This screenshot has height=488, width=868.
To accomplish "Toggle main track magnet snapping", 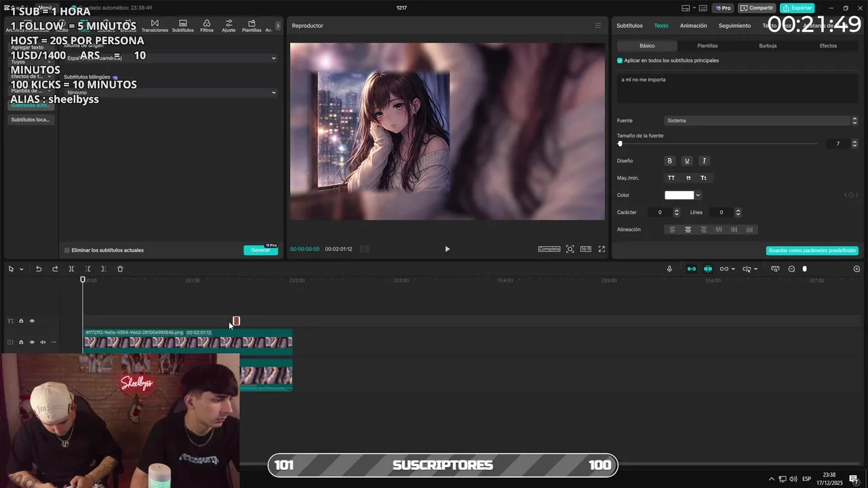I will tap(692, 269).
